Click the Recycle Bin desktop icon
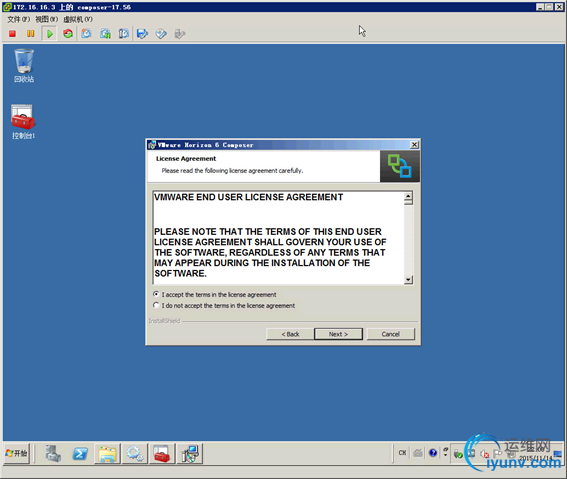Image resolution: width=567 pixels, height=479 pixels. click(x=24, y=65)
